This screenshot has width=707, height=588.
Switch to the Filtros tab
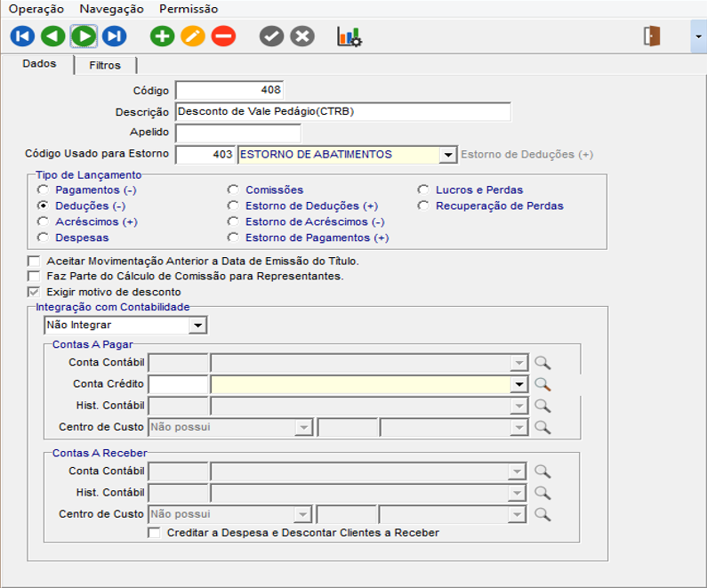pos(105,66)
